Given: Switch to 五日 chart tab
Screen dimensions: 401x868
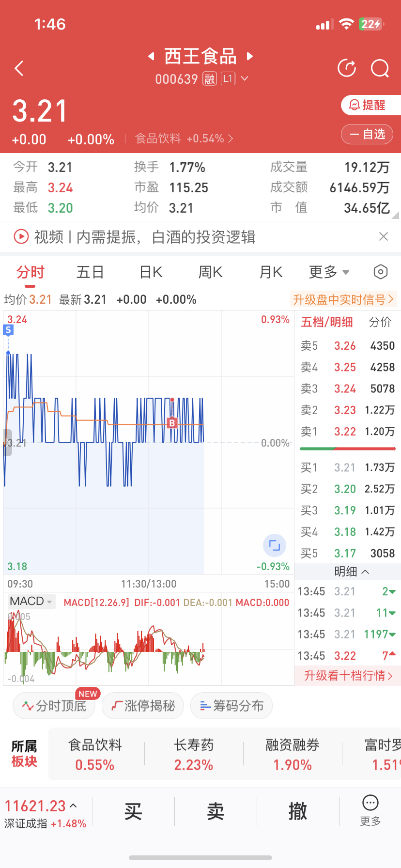Looking at the screenshot, I should [x=90, y=272].
